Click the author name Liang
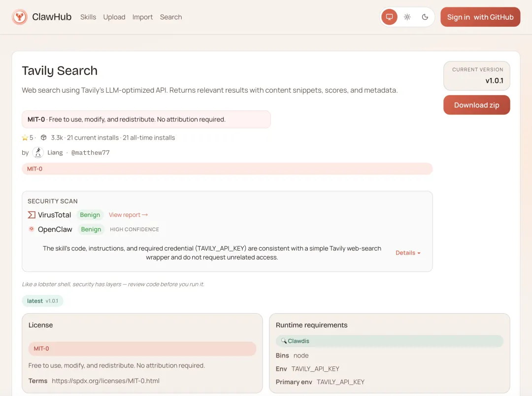Image resolution: width=532 pixels, height=396 pixels. click(55, 152)
